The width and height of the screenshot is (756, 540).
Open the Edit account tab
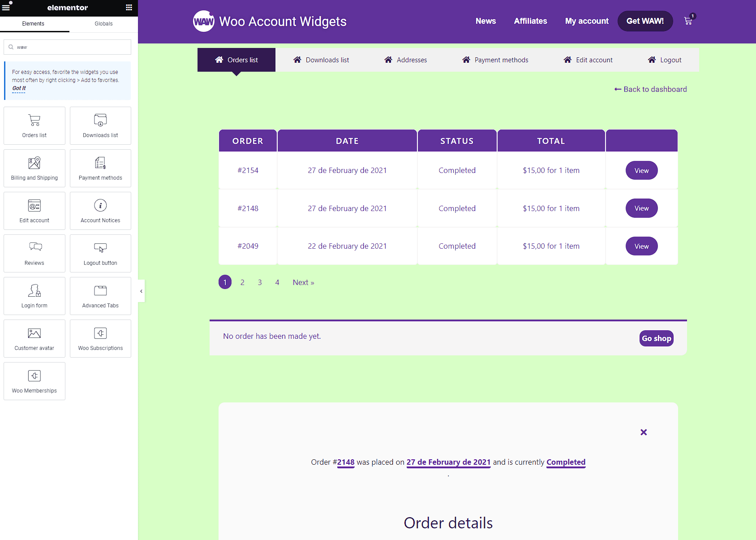pos(588,60)
